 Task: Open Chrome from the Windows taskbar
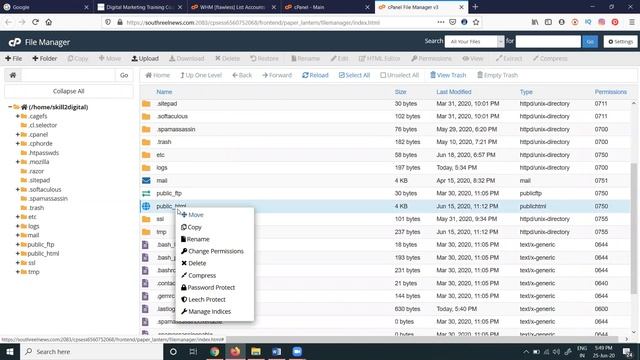coord(215,351)
